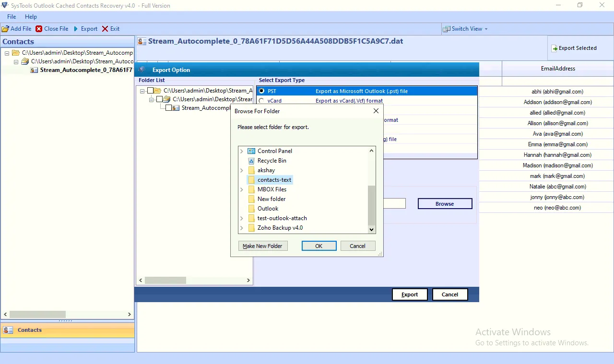Click the Make New Folder button
The height and width of the screenshot is (364, 614).
coord(263,246)
